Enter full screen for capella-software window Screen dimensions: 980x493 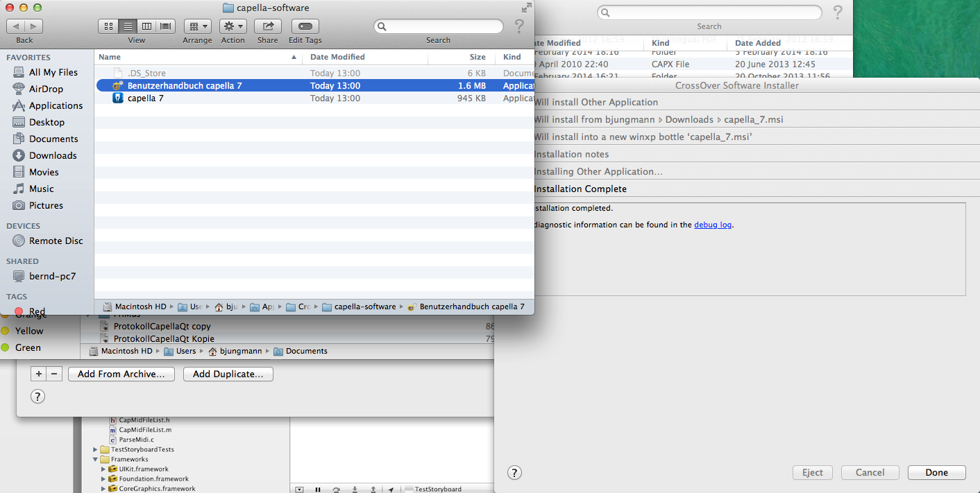pyautogui.click(x=527, y=8)
